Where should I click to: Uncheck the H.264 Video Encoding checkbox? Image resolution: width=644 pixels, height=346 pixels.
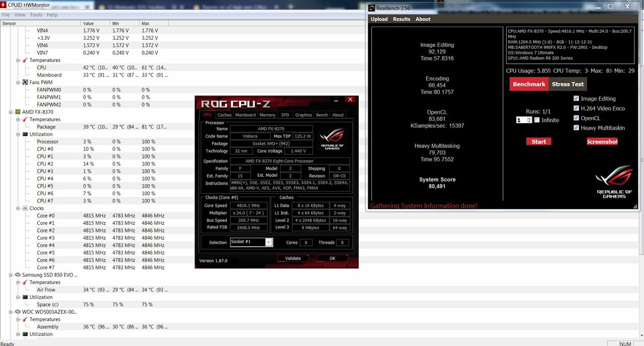click(x=577, y=108)
